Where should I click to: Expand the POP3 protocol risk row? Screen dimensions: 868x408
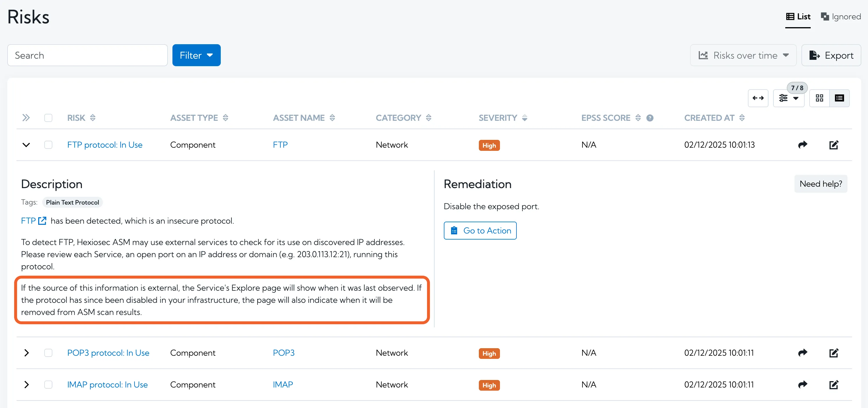click(x=26, y=353)
